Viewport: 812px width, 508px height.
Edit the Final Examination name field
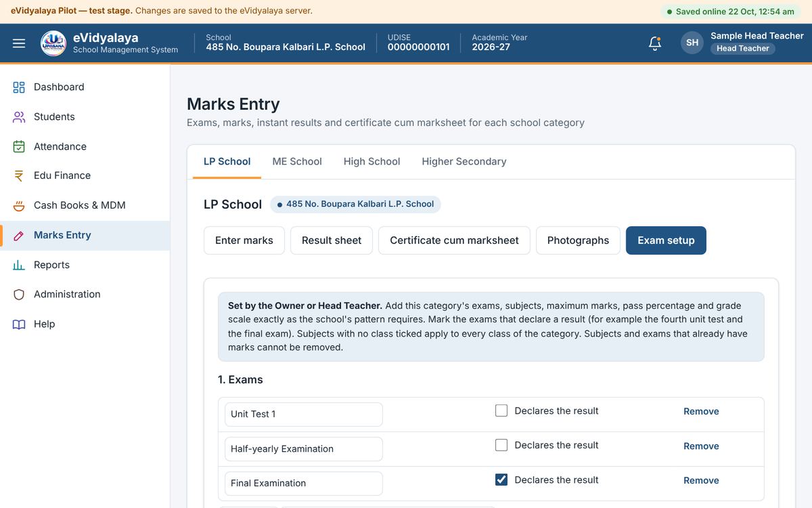[304, 484]
